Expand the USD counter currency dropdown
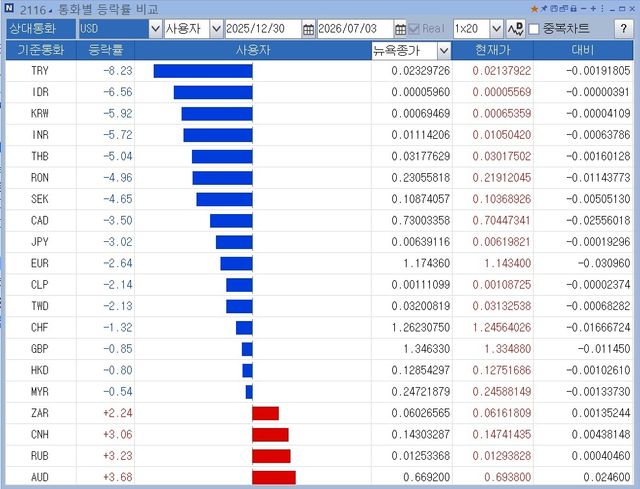This screenshot has height=489, width=640. [155, 29]
